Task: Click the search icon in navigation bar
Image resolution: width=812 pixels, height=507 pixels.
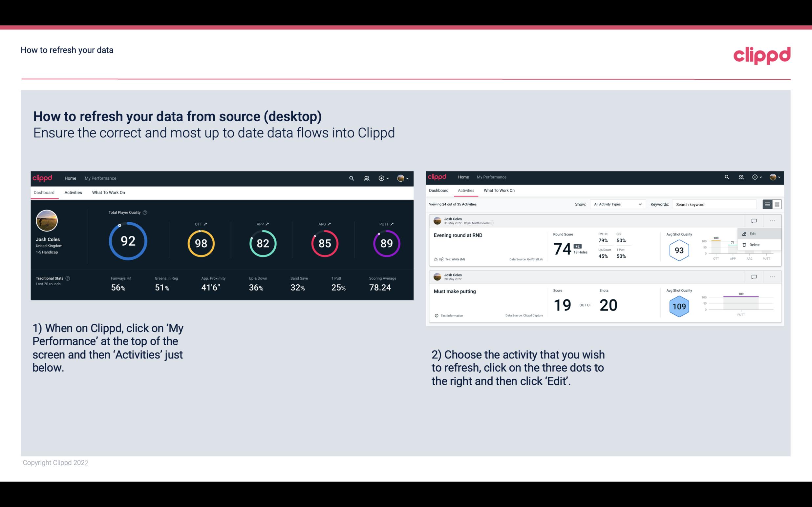Action: (x=351, y=177)
